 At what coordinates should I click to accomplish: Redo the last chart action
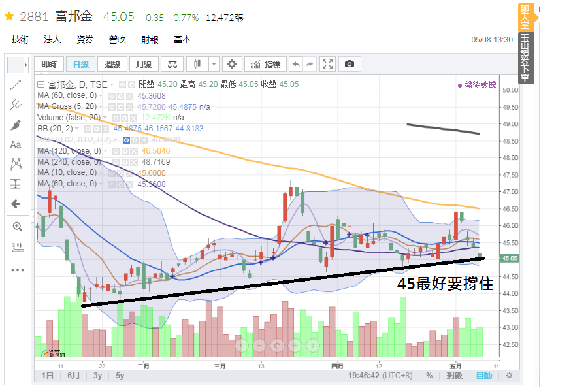tap(310, 64)
